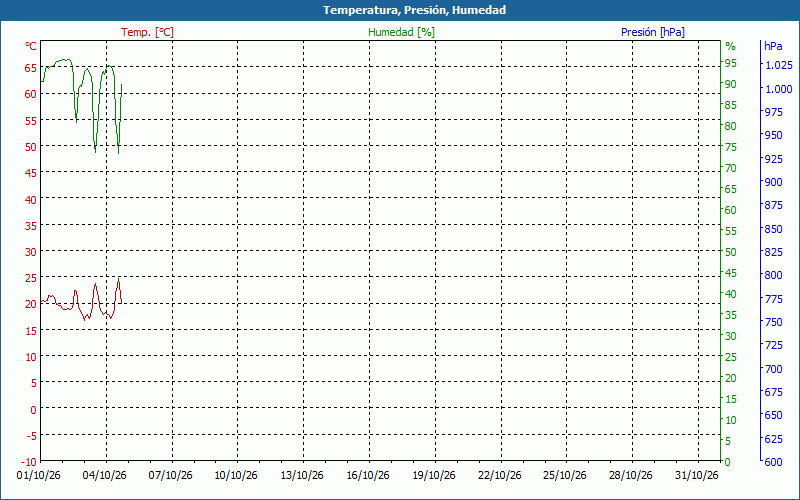Click the green '45' humidity axis value
This screenshot has height=500, width=800.
coord(731,273)
